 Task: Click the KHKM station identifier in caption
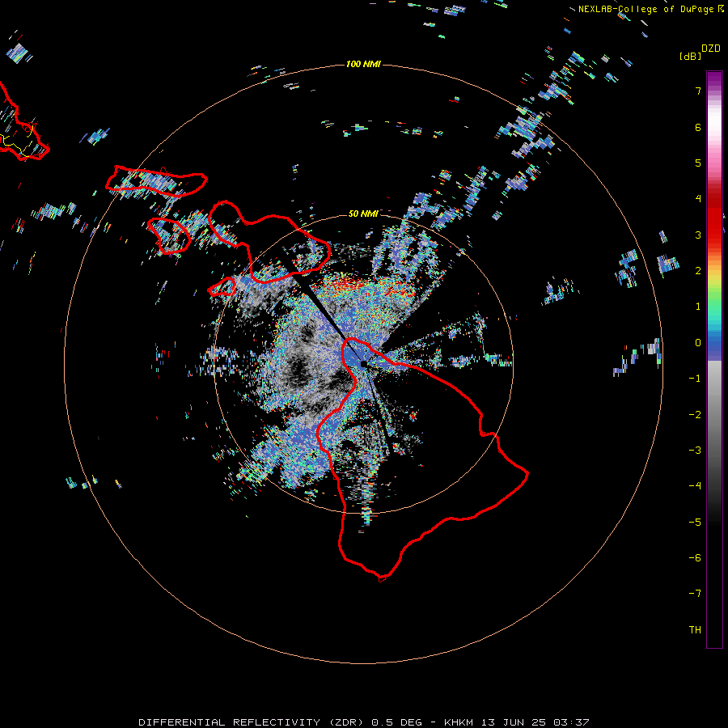[459, 722]
